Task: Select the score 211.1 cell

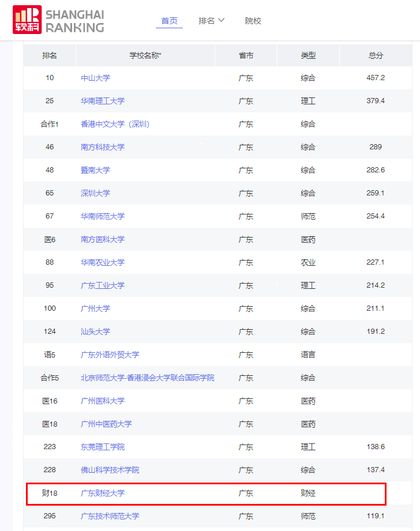Action: [x=376, y=308]
